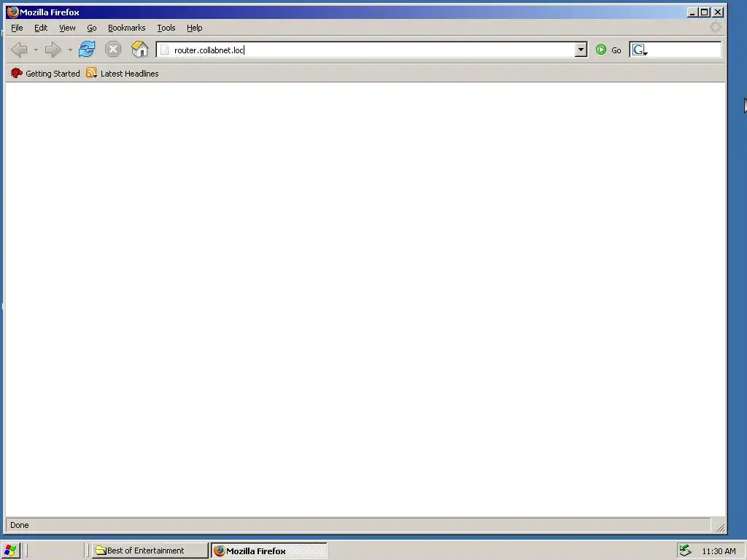The width and height of the screenshot is (747, 560).
Task: Open the Windows Start button
Action: tap(10, 551)
